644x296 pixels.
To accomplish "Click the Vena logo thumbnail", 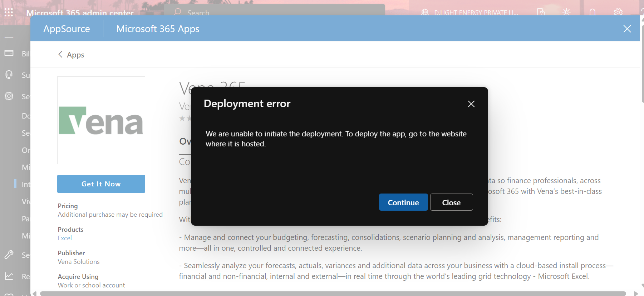I will [x=101, y=120].
